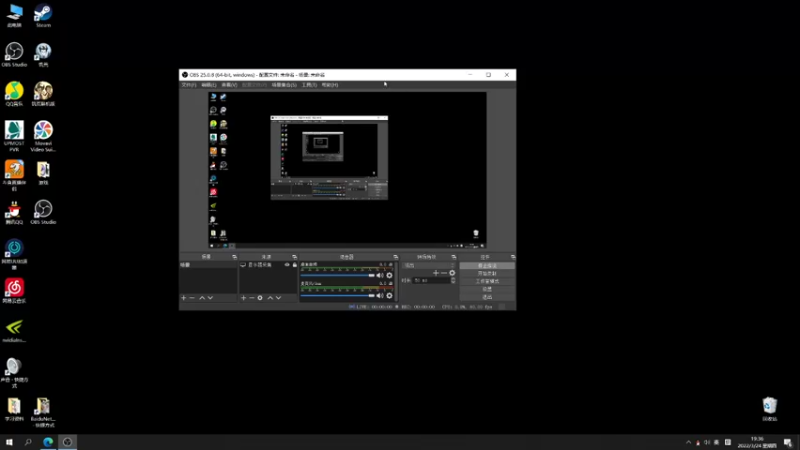
Task: Select the display capture source row
Action: coord(268,265)
